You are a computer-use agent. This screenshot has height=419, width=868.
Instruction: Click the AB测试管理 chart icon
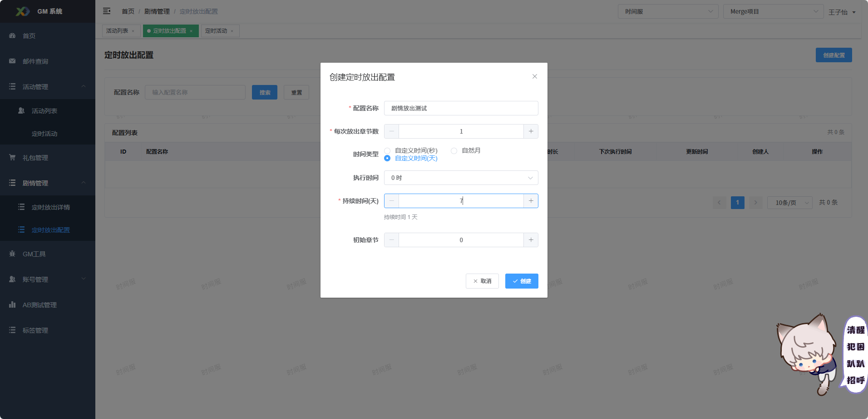pos(12,304)
